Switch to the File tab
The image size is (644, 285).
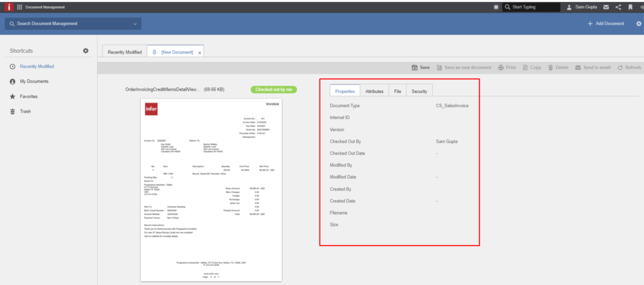[397, 91]
